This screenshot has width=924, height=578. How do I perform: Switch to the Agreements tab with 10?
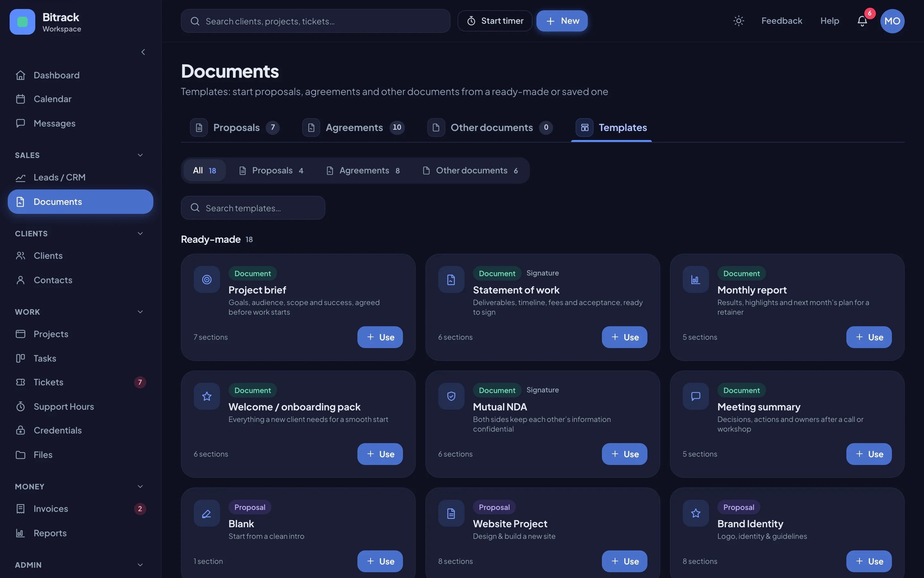click(x=354, y=127)
